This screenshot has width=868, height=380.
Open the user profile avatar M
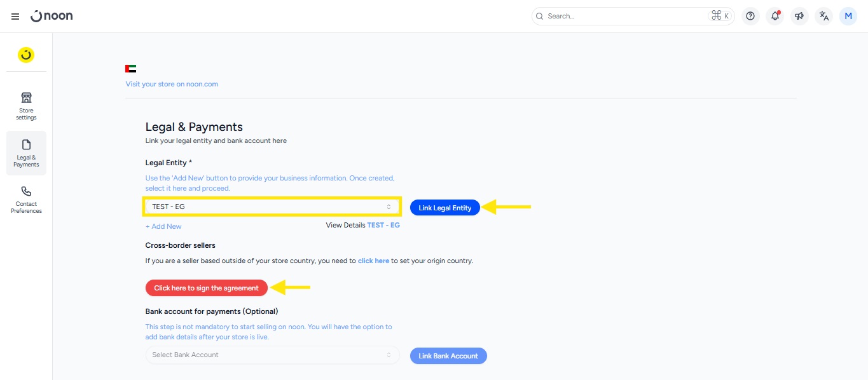click(848, 17)
